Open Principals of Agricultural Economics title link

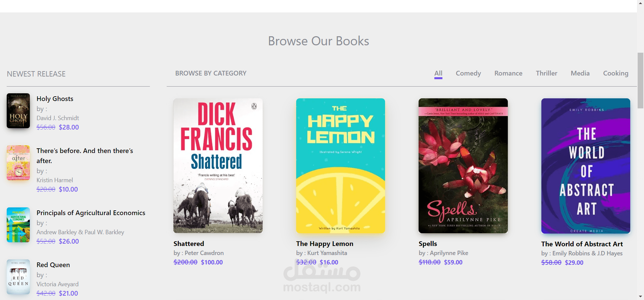pos(91,213)
